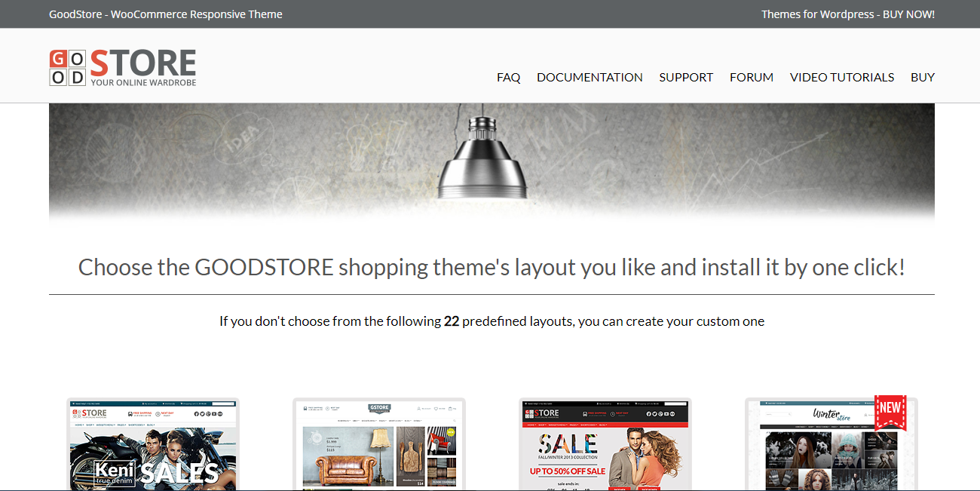Click the search magnifier icon in the GStore layout
The image size is (980, 491).
point(455,420)
